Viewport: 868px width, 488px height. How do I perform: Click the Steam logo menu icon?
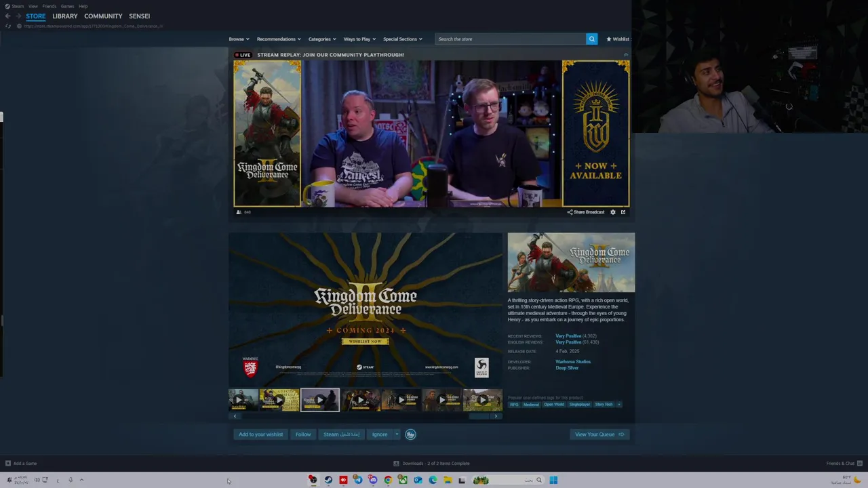[7, 6]
